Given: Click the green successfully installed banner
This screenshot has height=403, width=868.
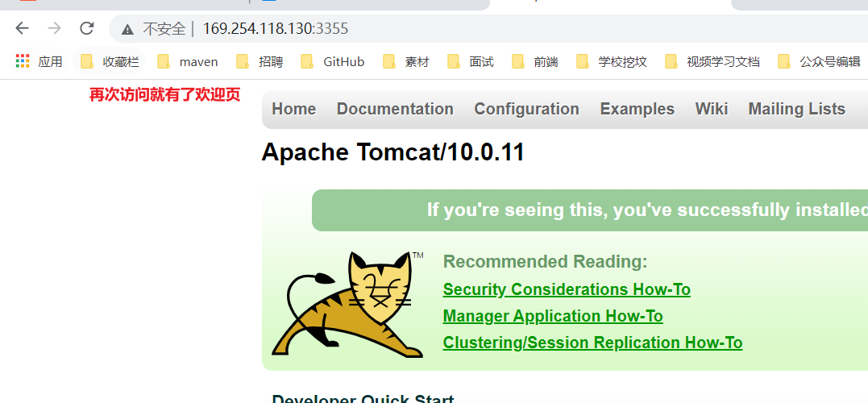Looking at the screenshot, I should tap(590, 210).
